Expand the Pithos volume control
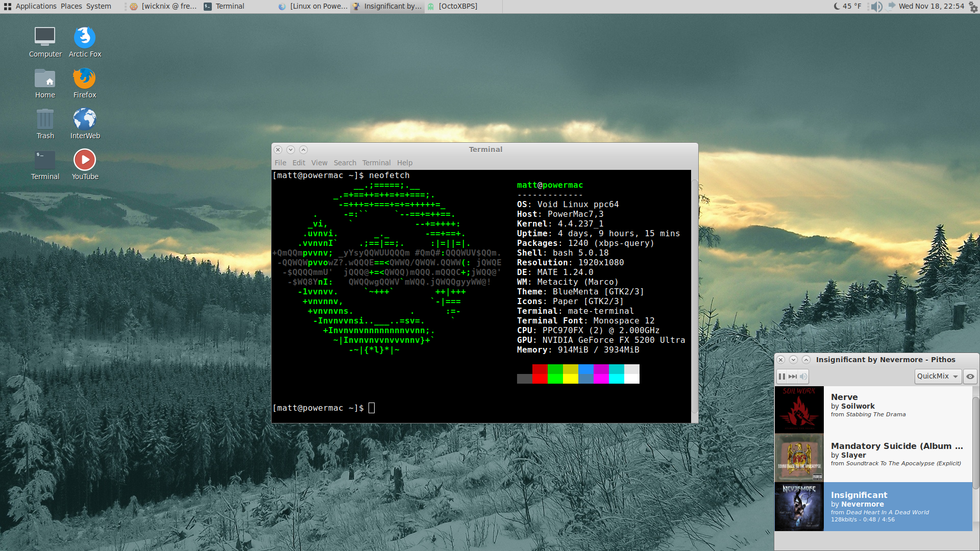 point(804,376)
